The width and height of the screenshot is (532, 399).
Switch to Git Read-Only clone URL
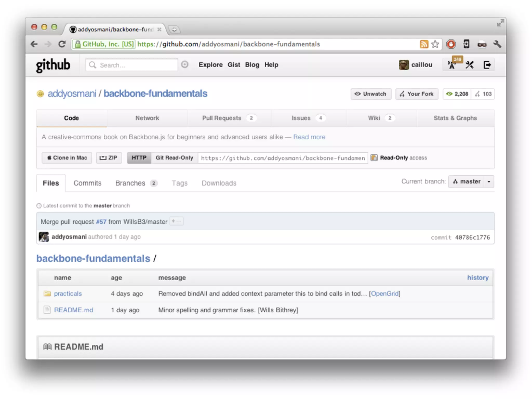pos(174,158)
